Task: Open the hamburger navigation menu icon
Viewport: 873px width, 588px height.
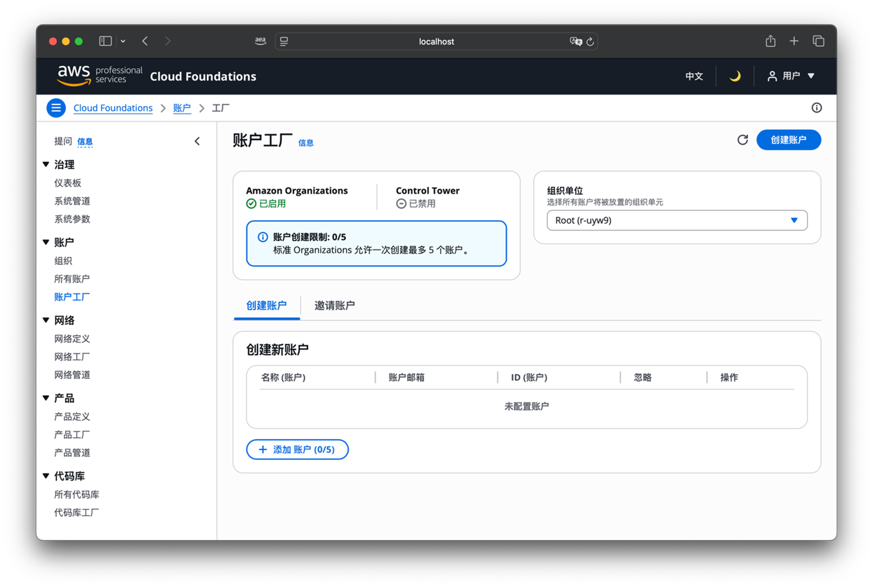Action: pyautogui.click(x=56, y=108)
